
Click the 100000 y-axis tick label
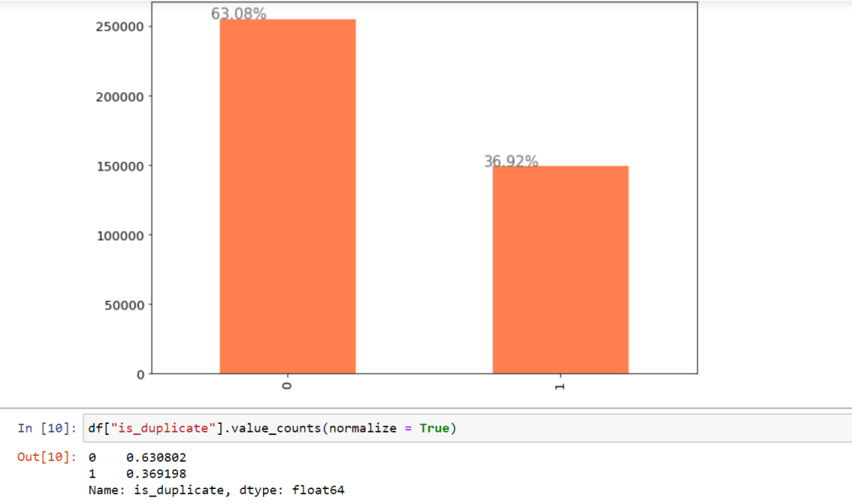118,235
